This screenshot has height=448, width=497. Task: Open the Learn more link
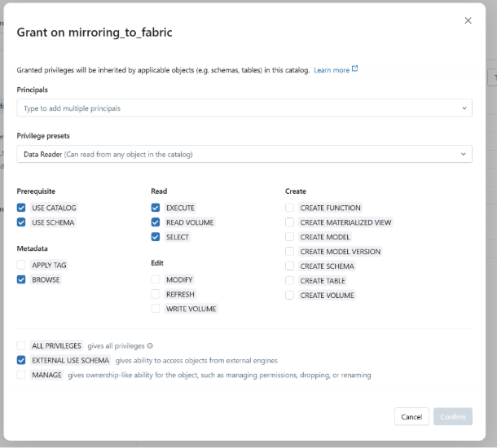coord(332,70)
